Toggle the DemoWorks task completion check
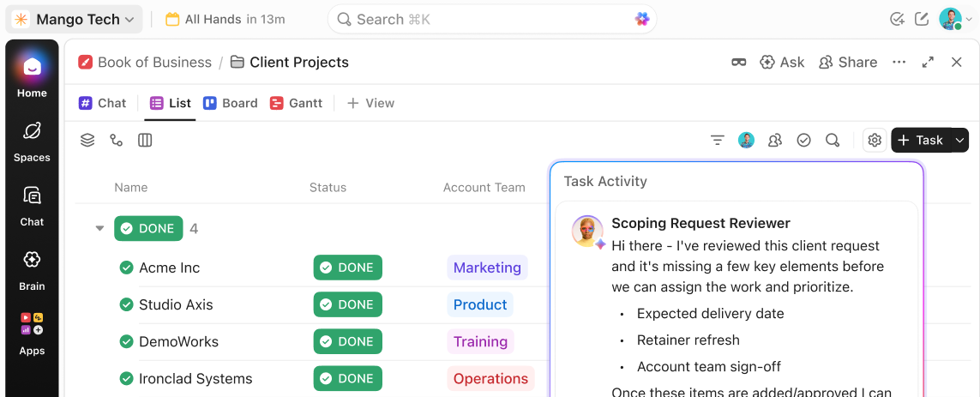980x397 pixels. [x=127, y=341]
